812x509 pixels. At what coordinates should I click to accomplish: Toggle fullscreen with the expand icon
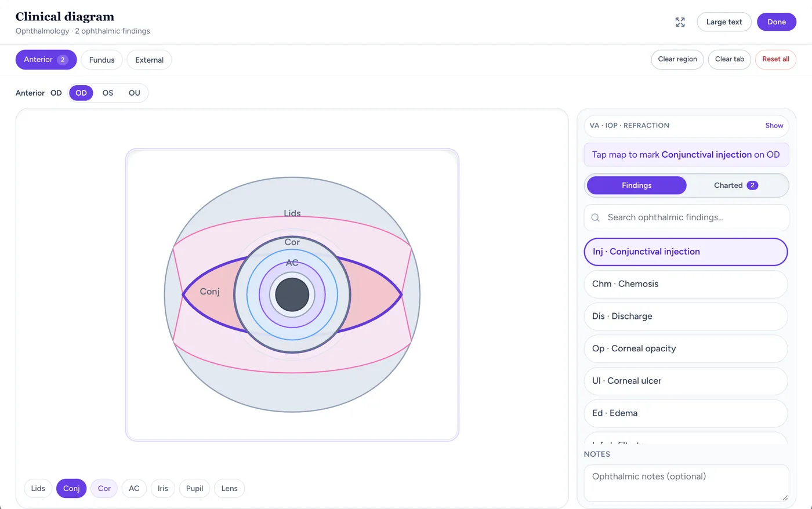(x=680, y=22)
